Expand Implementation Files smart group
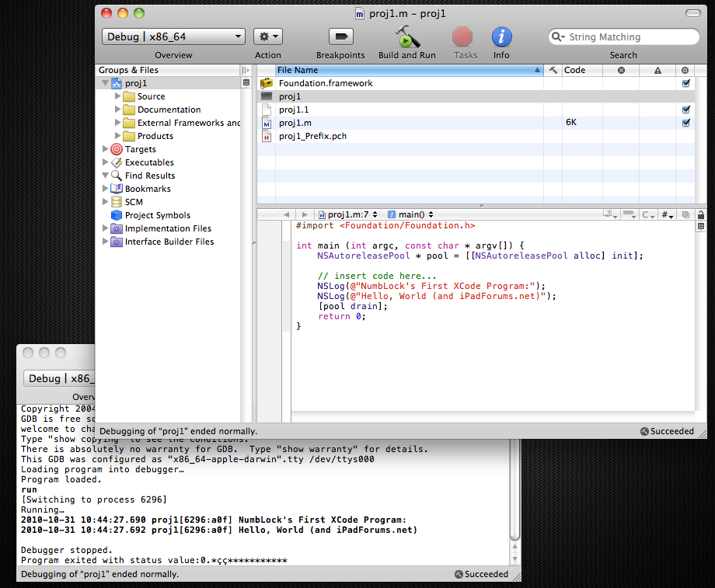715x588 pixels. (x=106, y=228)
